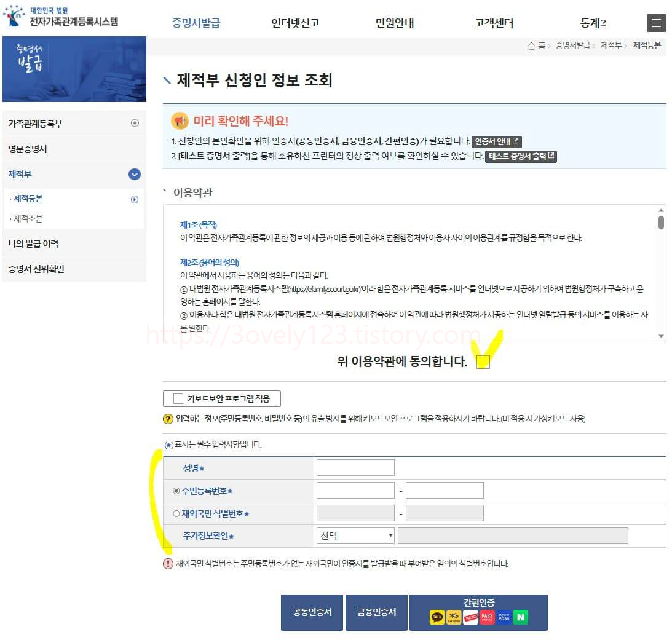Click the 공동인증서 button
Image resolution: width=672 pixels, height=640 pixels.
tap(312, 612)
